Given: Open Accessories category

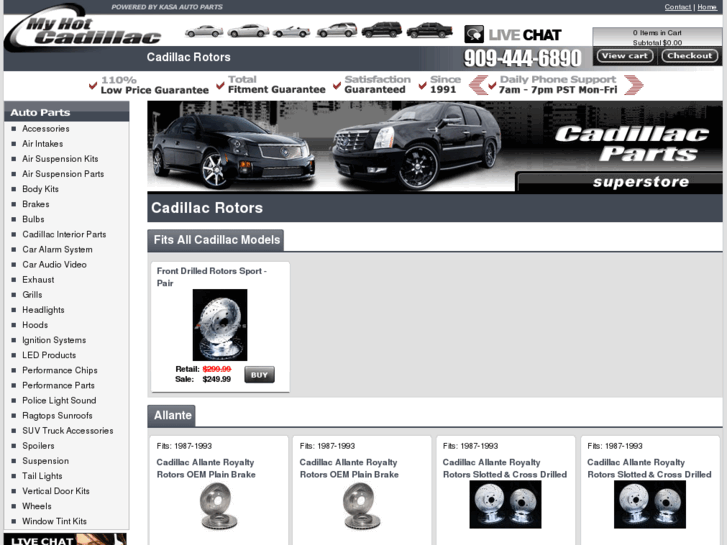Looking at the screenshot, I should pyautogui.click(x=45, y=129).
